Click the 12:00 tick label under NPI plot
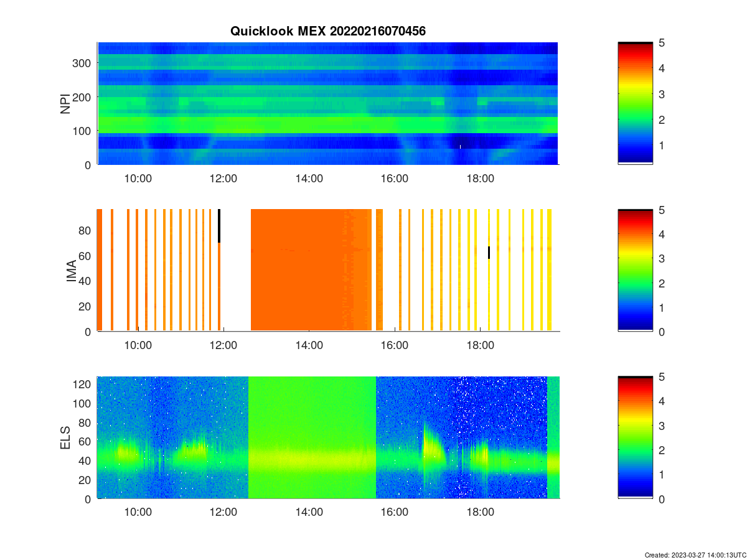The image size is (747, 560). pos(223,178)
